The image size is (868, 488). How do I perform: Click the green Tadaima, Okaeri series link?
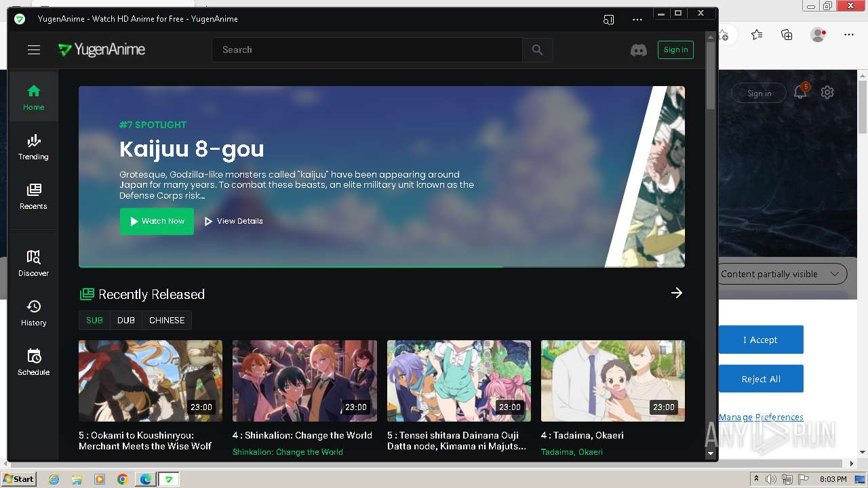coord(572,451)
